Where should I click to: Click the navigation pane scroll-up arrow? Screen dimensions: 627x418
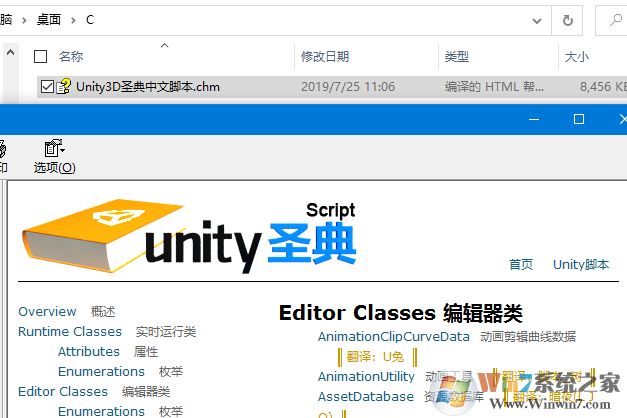[10, 52]
